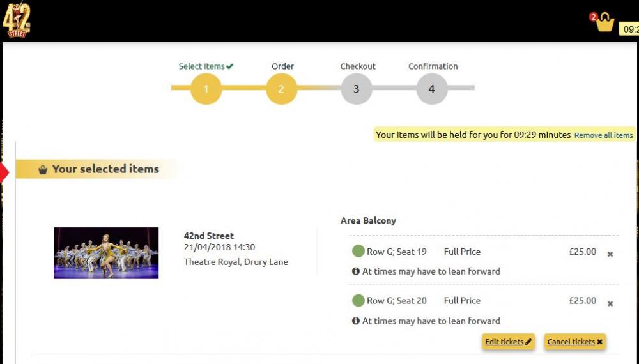
Task: Click the Edit tickets button
Action: pyautogui.click(x=508, y=342)
